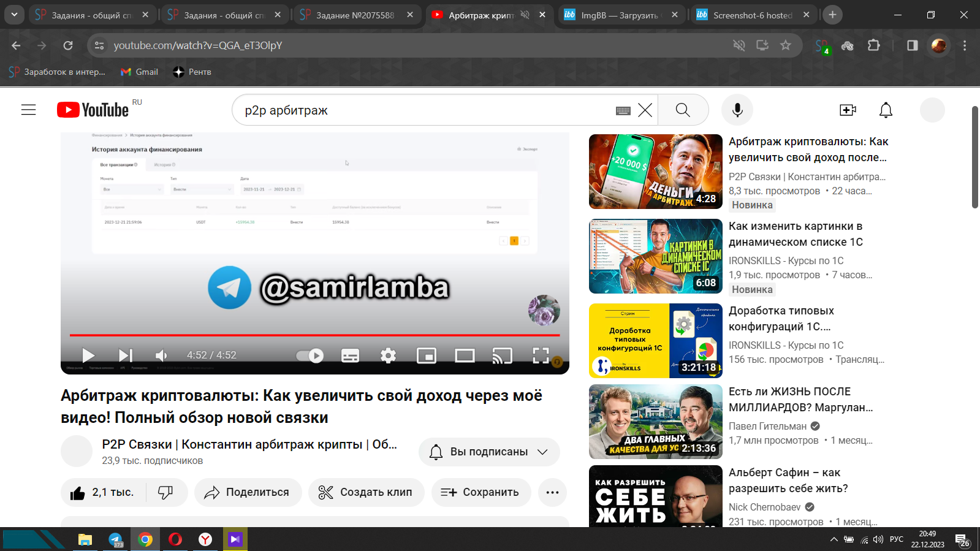
Task: Enable the miniplayer
Action: 426,355
